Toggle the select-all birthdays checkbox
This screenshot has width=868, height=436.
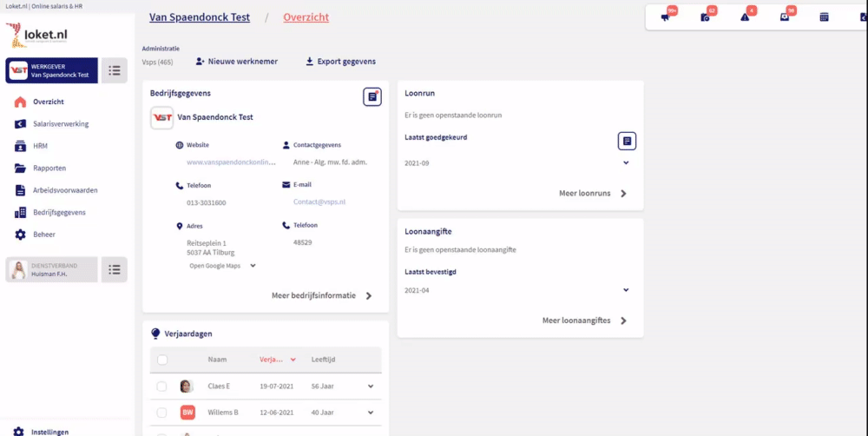pyautogui.click(x=162, y=359)
